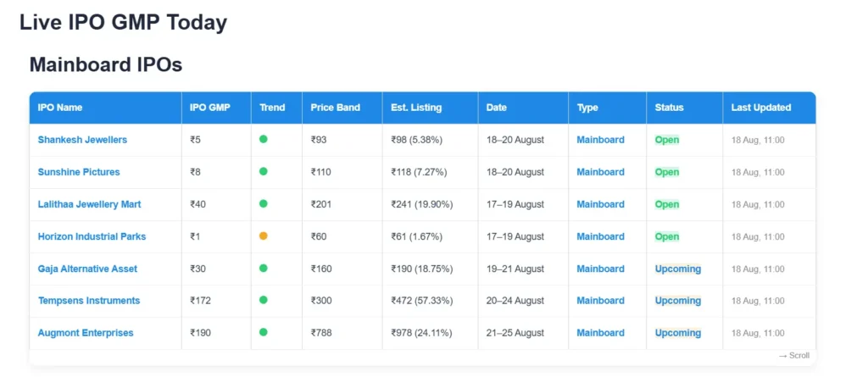Open the Tempsens Instruments IPO link

point(88,301)
